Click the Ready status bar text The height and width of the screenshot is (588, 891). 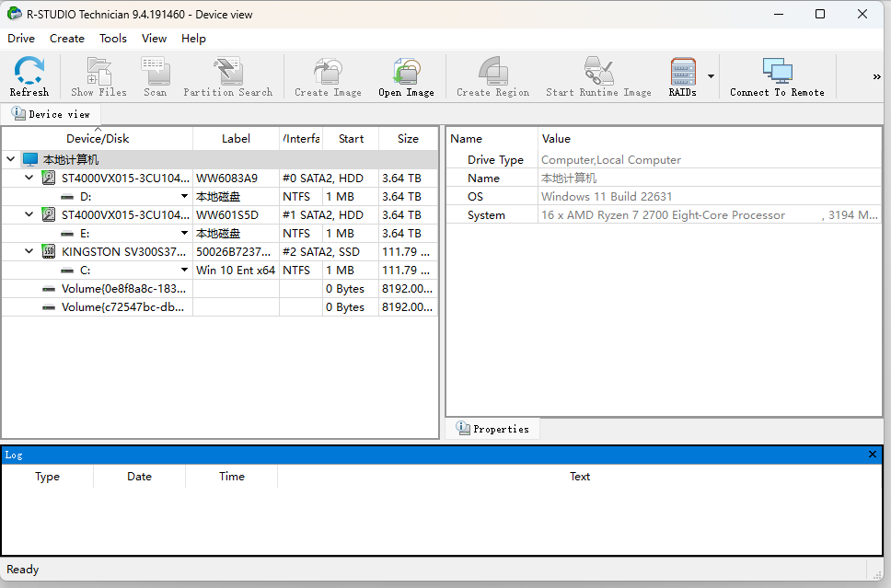click(23, 570)
